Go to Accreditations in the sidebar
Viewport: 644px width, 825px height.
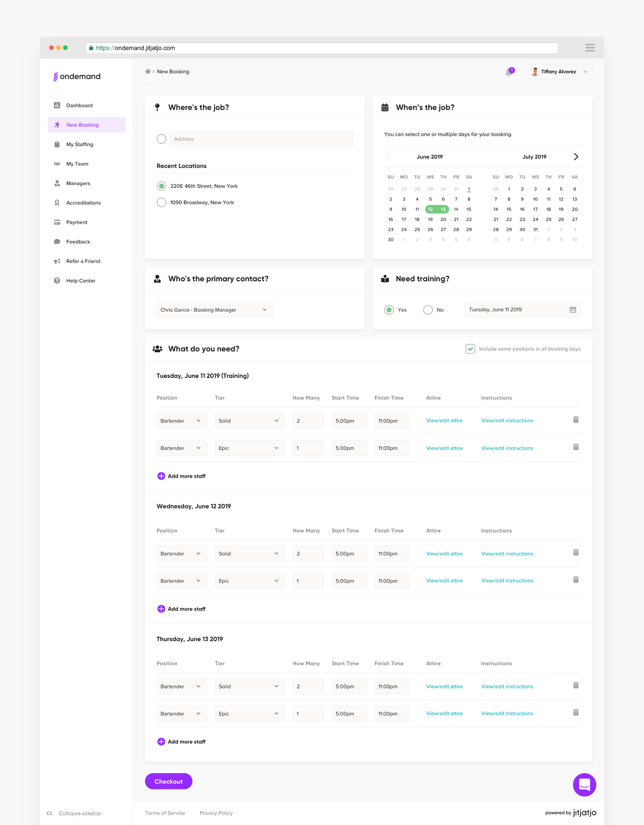point(83,203)
